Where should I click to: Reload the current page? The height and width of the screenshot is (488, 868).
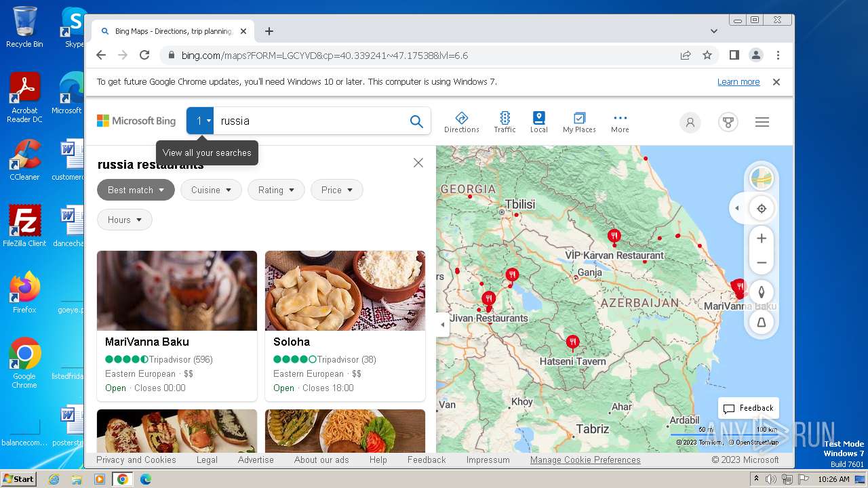tap(144, 56)
